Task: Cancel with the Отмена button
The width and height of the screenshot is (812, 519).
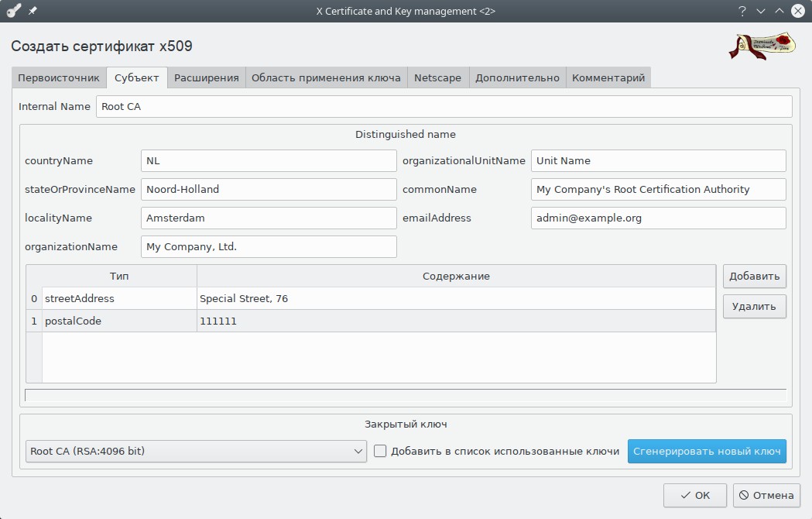Action: click(766, 496)
